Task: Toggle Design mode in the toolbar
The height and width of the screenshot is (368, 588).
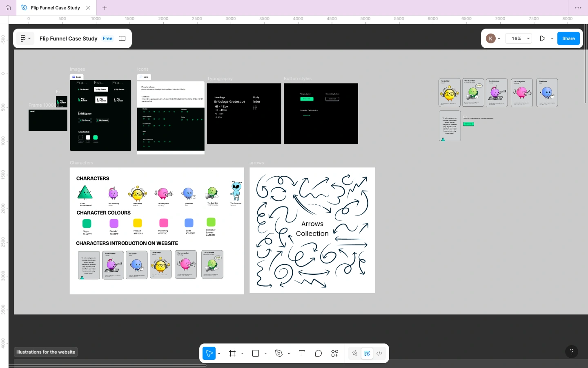Action: click(367, 353)
